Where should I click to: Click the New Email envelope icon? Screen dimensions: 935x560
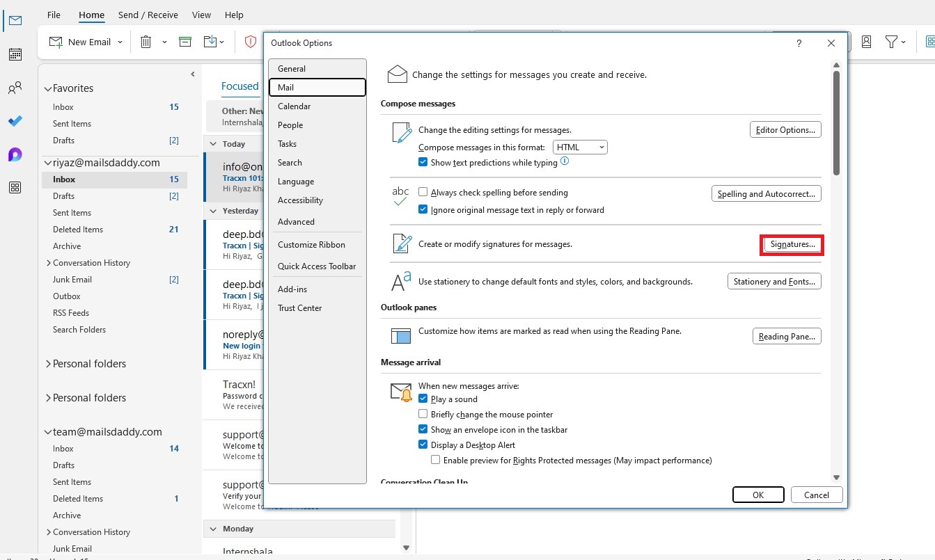pyautogui.click(x=56, y=42)
